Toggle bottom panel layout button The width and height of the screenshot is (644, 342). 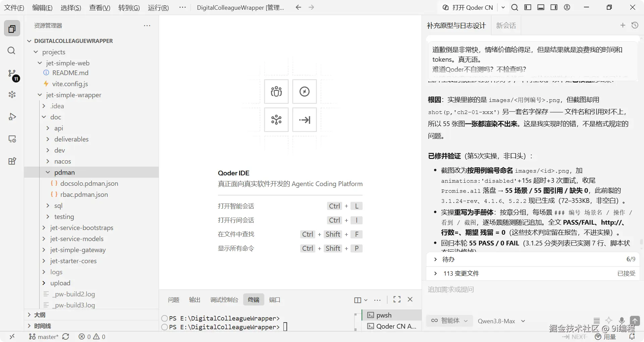pos(541,7)
